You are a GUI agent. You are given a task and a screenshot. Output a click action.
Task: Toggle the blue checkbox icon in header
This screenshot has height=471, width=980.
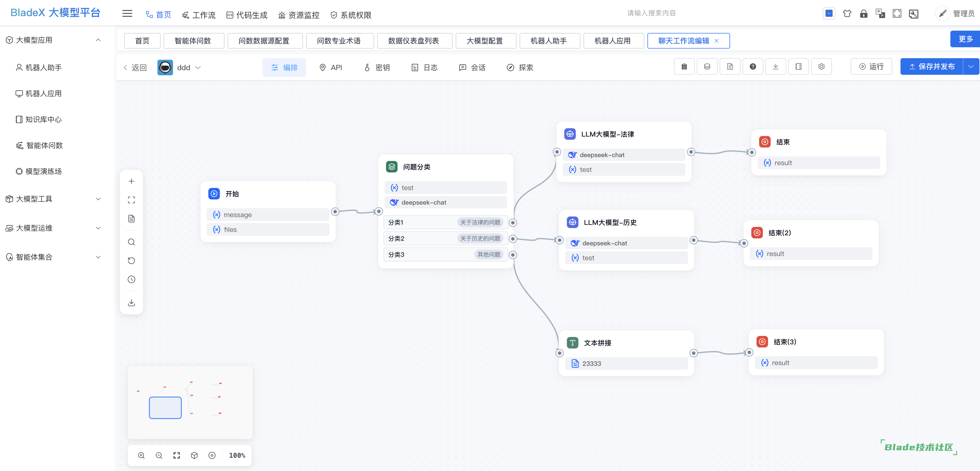829,14
